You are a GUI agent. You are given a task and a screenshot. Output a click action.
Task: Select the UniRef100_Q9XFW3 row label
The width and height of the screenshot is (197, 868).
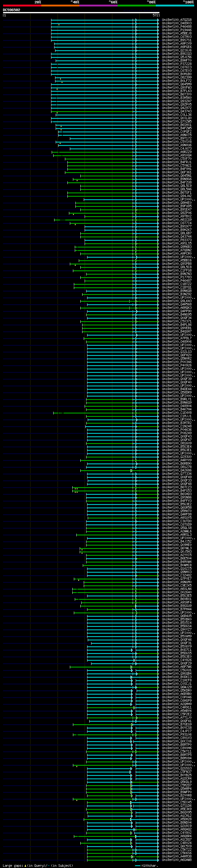point(177,88)
